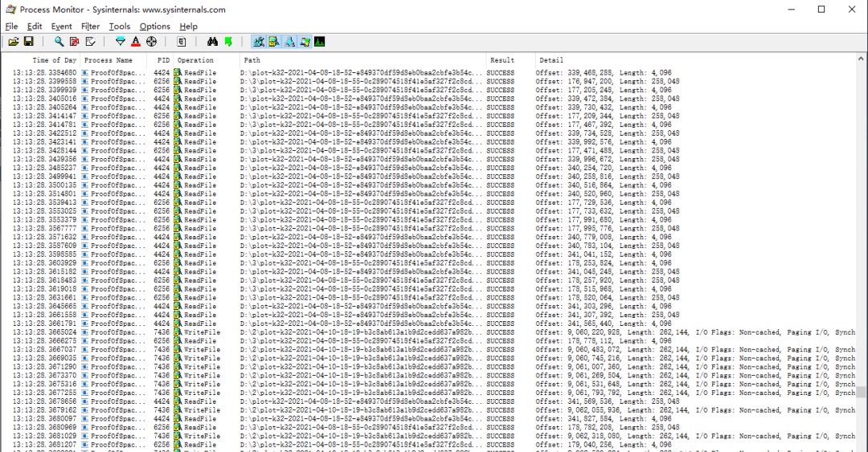Click PID 6256 in row 13:13:28.3539413
Viewport: 868px width, 452px height.
pos(162,202)
